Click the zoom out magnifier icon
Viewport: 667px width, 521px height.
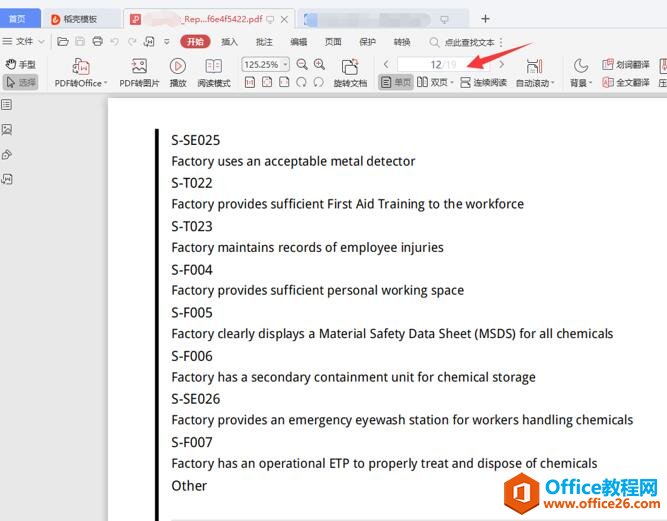(x=302, y=64)
